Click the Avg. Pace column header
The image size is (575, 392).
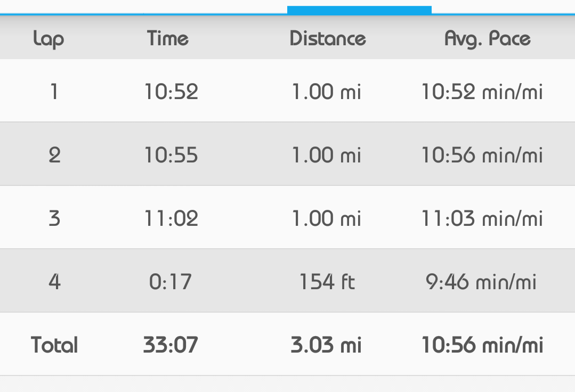(x=488, y=38)
